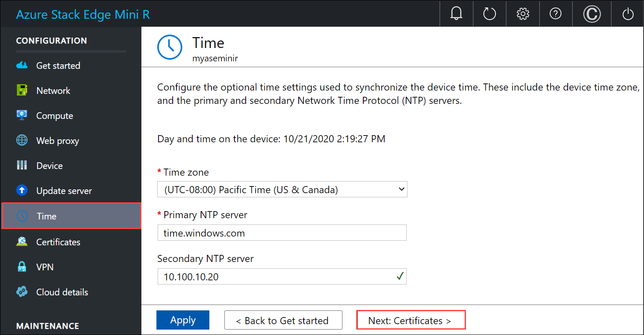This screenshot has width=644, height=335.
Task: Select Device in configuration menu
Action: coord(49,166)
